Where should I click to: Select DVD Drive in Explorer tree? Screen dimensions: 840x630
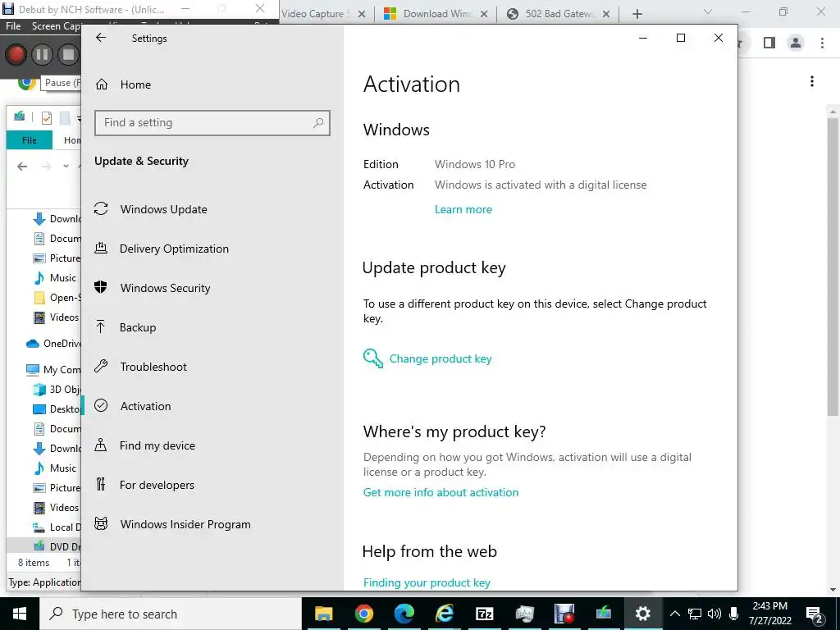pyautogui.click(x=57, y=547)
